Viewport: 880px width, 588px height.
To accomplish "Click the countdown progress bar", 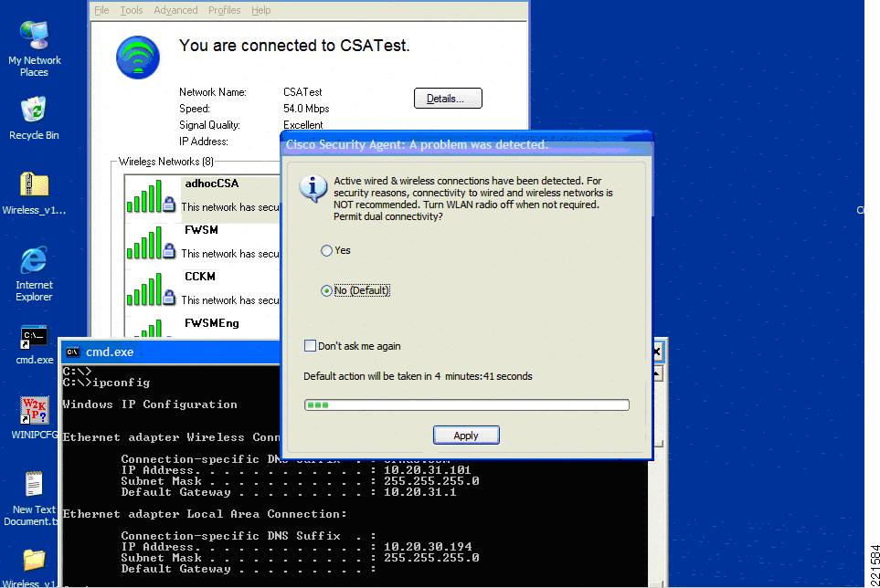I will click(x=466, y=405).
